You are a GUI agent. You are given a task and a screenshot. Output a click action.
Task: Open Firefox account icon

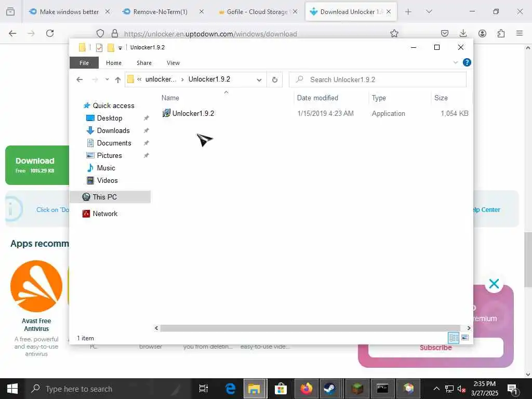point(482,33)
